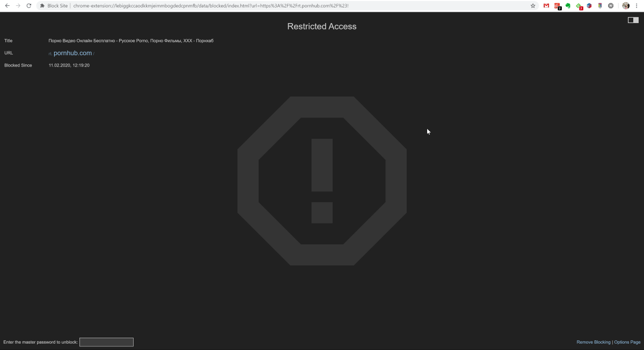Open the Chrome three-dot menu
This screenshot has height=350, width=644.
coord(636,6)
